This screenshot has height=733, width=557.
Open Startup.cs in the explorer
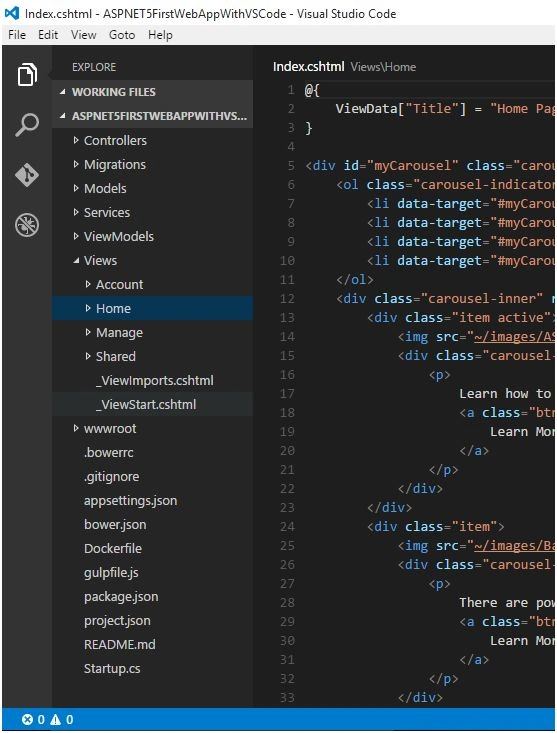112,669
